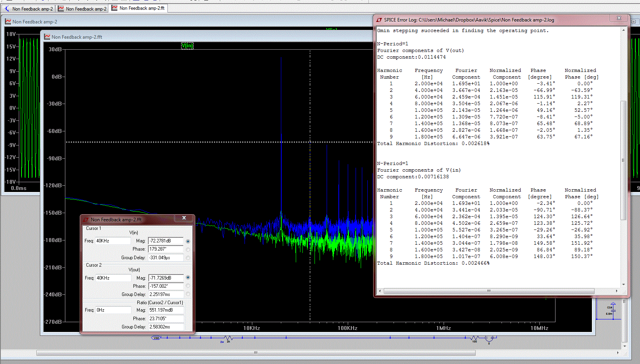This screenshot has height=364, width=640.
Task: Click the schematic window scroll-right arrow
Action: 618,353
